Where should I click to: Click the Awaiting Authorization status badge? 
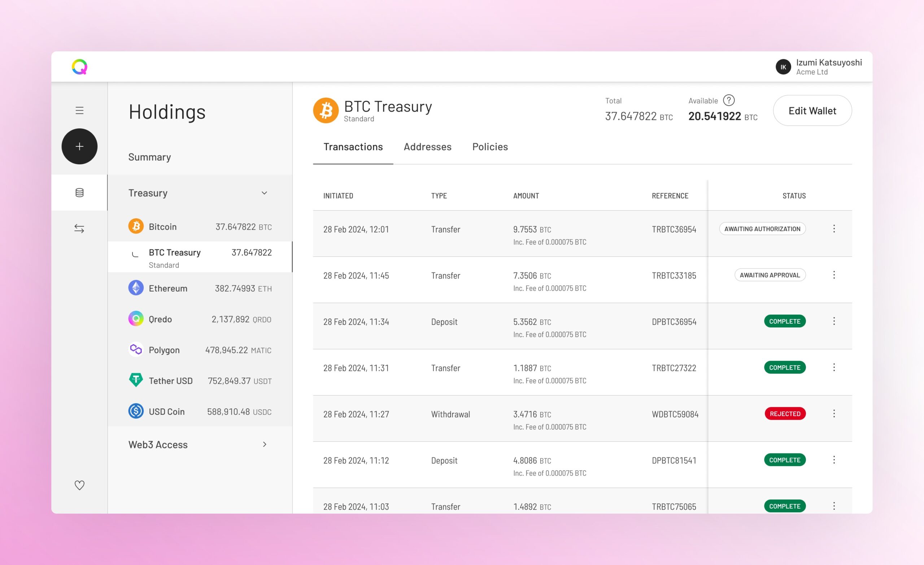(x=762, y=229)
